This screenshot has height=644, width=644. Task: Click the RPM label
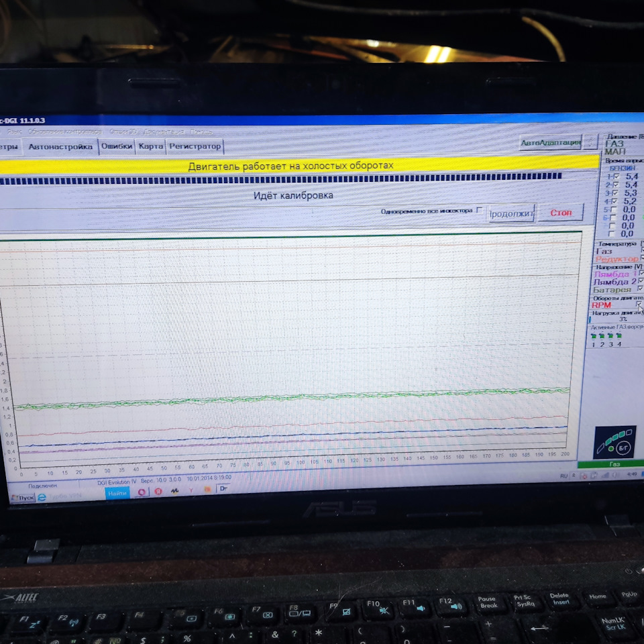(601, 305)
